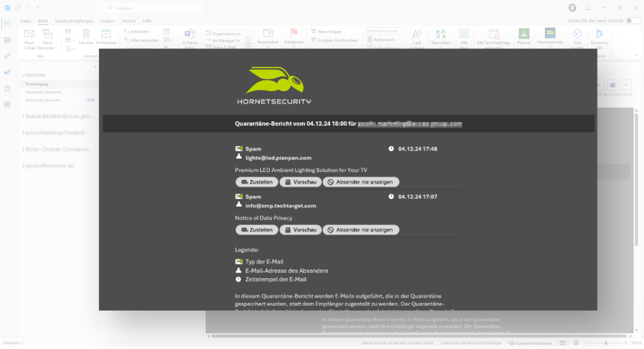The image size is (644, 349).
Task: Share message In Teams teilen
Action: click(x=190, y=39)
